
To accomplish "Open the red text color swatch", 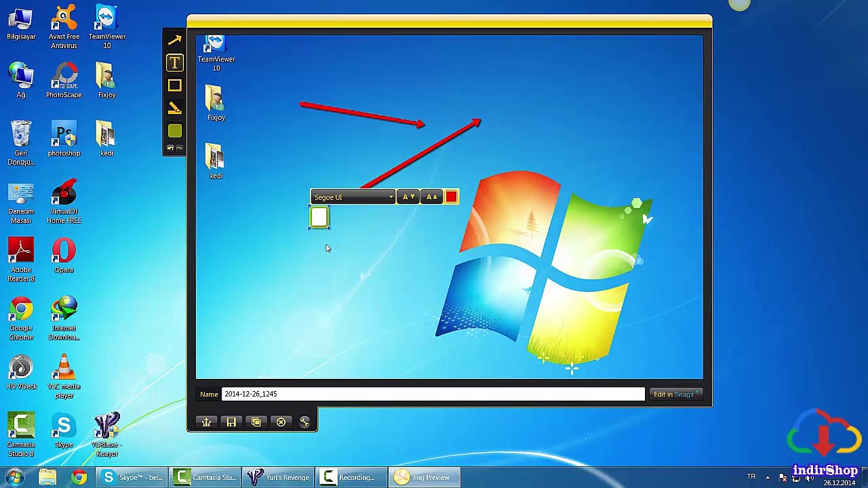I will tap(451, 197).
